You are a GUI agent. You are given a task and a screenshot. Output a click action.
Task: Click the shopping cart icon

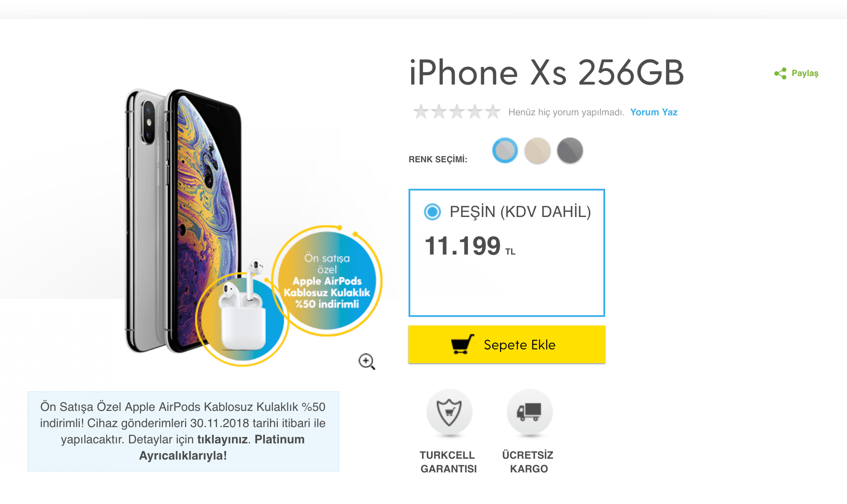click(463, 344)
